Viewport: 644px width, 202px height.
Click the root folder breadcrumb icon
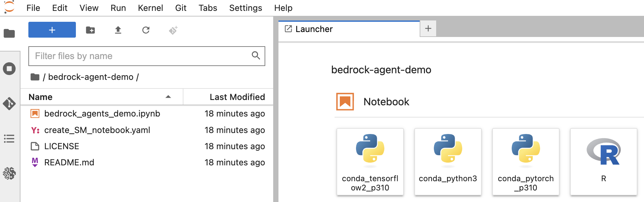(x=35, y=77)
